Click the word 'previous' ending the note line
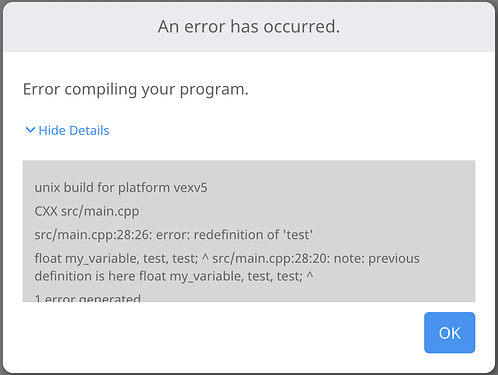Viewport: 498px width, 375px height. coord(394,259)
